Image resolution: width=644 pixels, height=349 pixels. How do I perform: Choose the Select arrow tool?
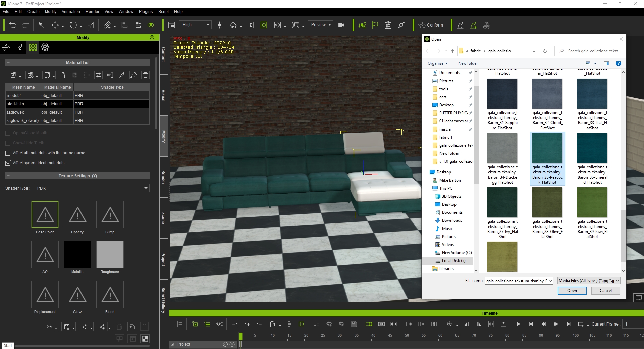pos(41,25)
